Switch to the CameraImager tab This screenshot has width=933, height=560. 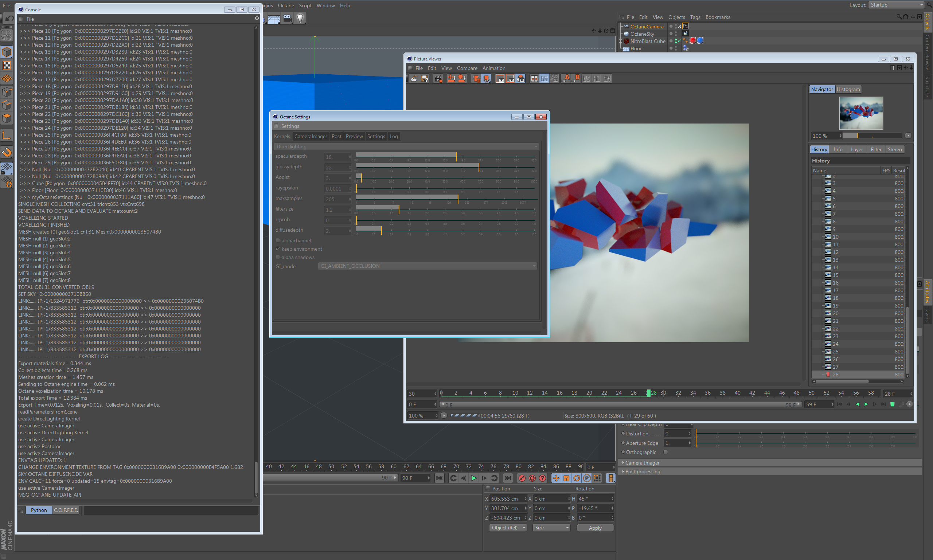pyautogui.click(x=311, y=136)
